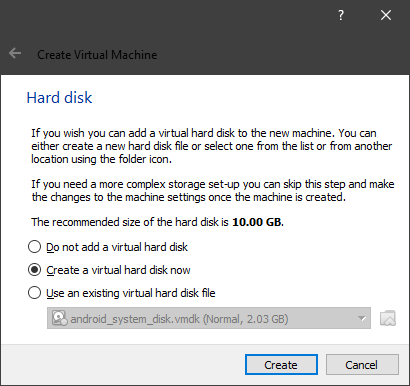Screen dimensions: 410x386
Task: Click the back arrow in title bar
Action: click(x=15, y=53)
